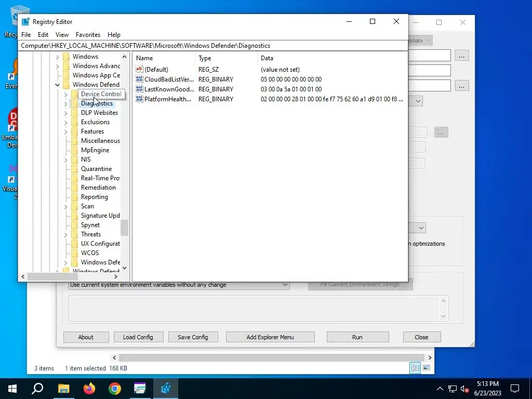Viewport: 532px width, 399px height.
Task: Select the DLP Websites key
Action: pos(99,113)
